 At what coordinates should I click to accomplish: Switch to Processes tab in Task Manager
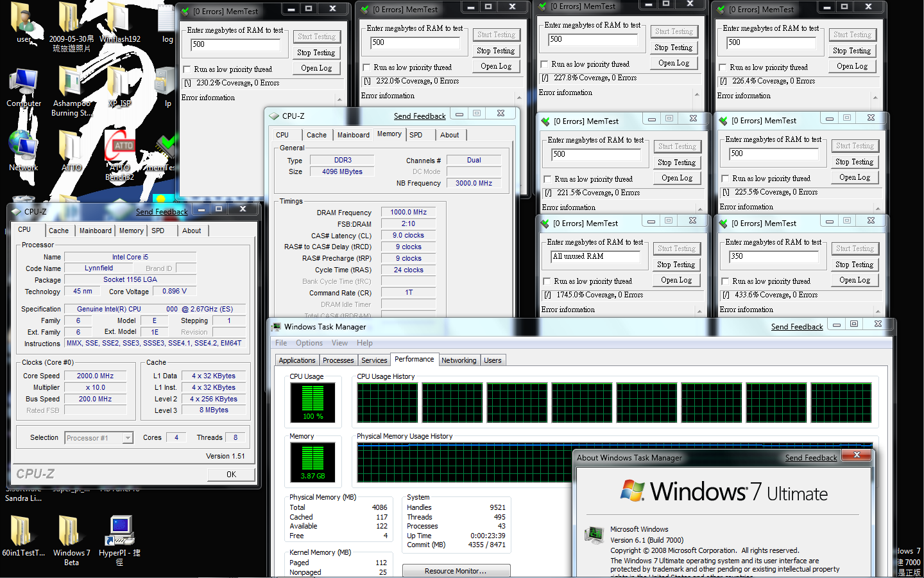pos(338,360)
